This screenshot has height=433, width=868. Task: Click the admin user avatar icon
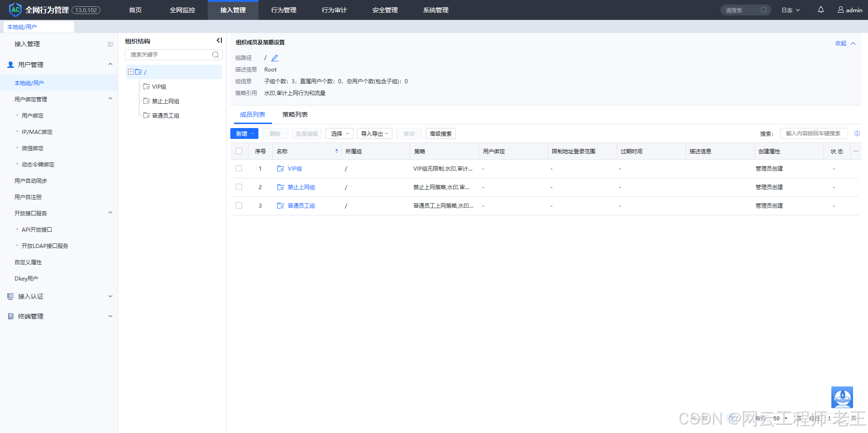[x=840, y=10]
